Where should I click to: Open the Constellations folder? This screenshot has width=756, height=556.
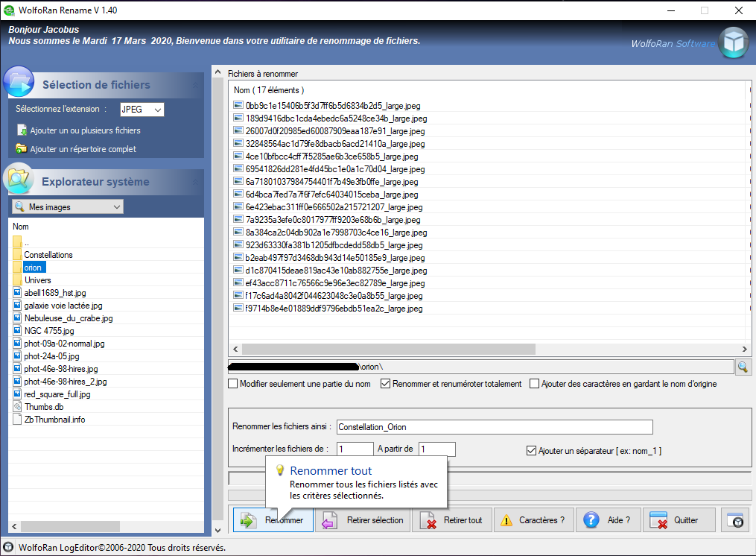(x=48, y=255)
